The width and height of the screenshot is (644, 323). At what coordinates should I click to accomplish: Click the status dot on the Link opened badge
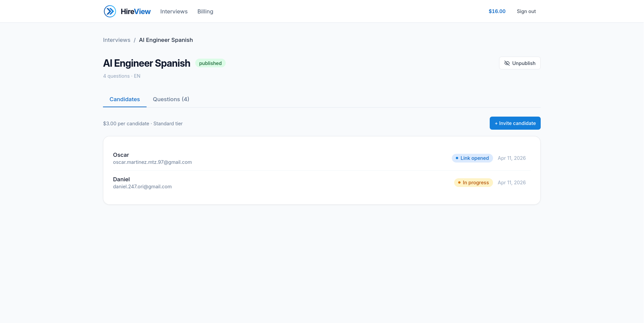tap(457, 158)
